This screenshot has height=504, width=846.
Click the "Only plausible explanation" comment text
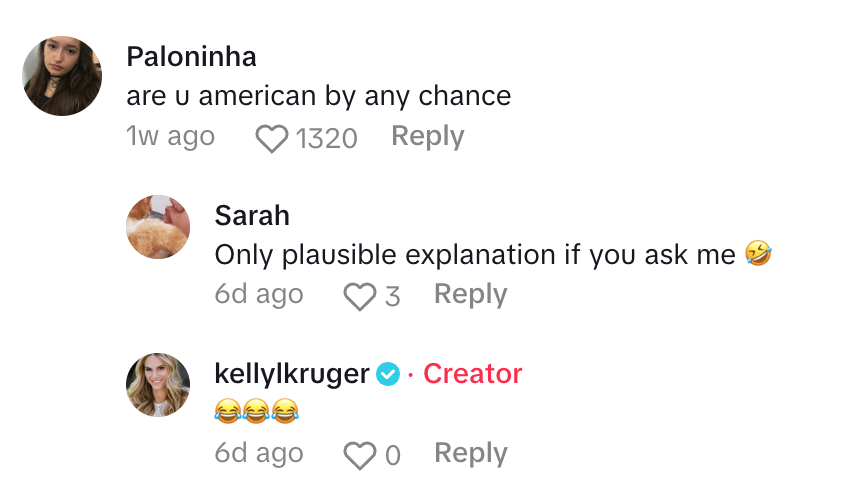point(475,255)
